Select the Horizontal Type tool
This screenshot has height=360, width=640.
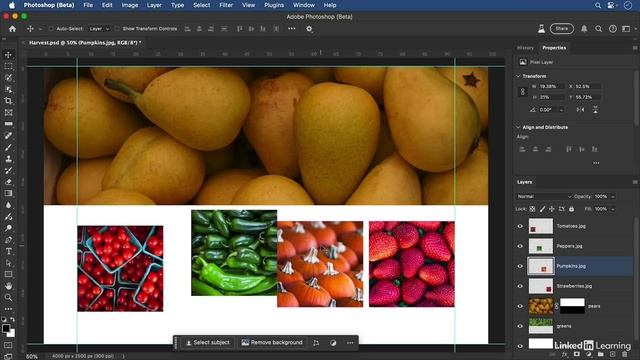pyautogui.click(x=8, y=251)
